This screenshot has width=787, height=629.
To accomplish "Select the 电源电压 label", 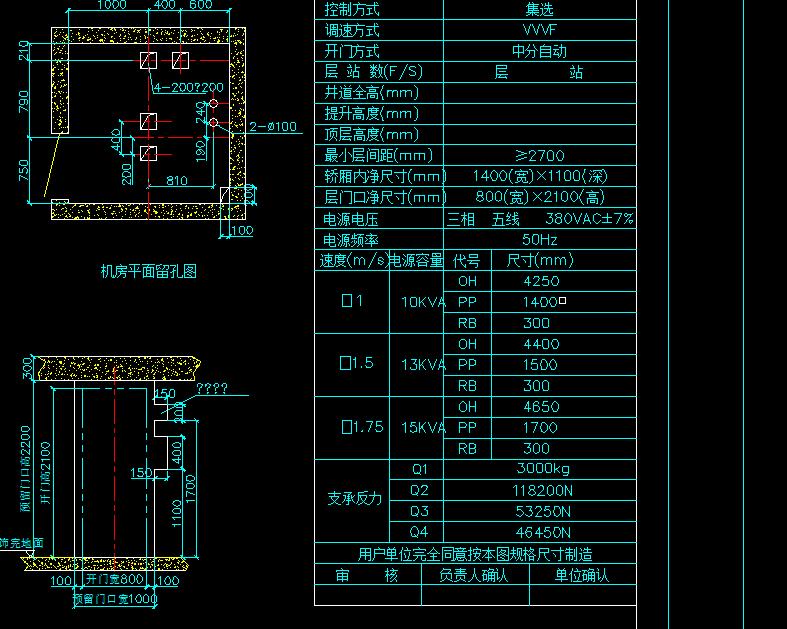I will point(350,219).
